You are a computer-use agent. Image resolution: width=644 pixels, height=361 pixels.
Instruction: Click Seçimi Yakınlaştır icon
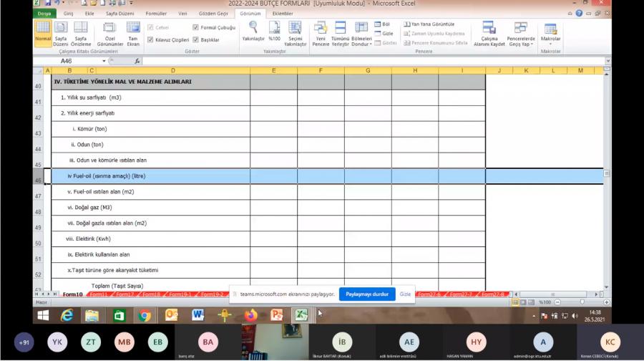[x=296, y=33]
